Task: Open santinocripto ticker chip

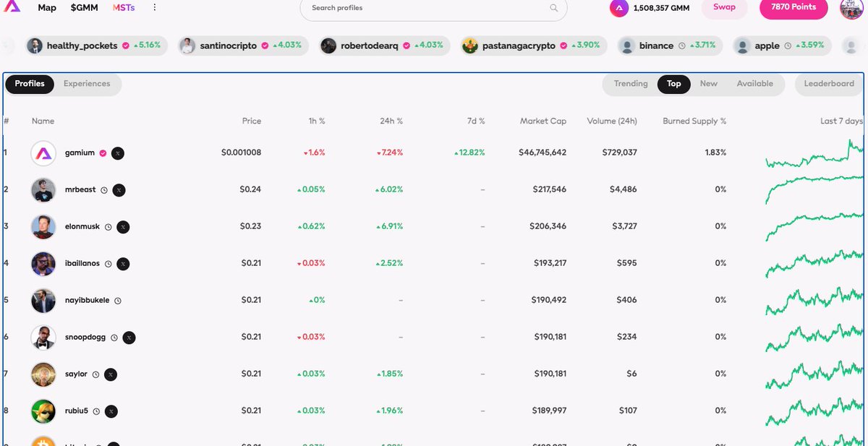Action: click(243, 46)
